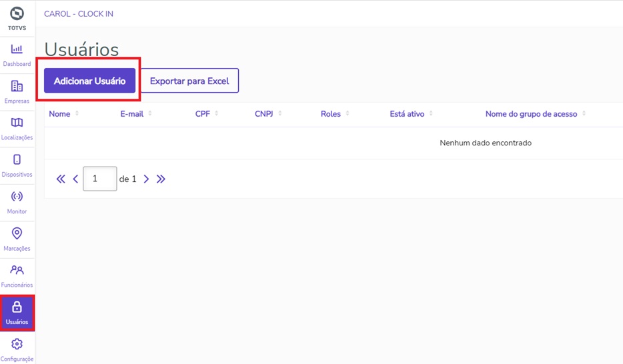The image size is (623, 364).
Task: Click the 'de 1' page count text
Action: coord(127,179)
